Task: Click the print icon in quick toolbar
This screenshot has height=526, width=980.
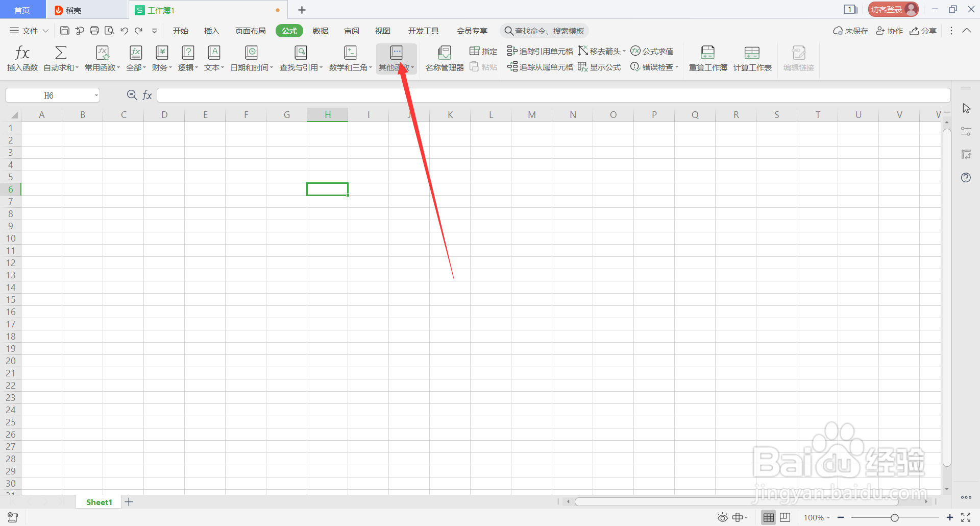Action: tap(94, 31)
